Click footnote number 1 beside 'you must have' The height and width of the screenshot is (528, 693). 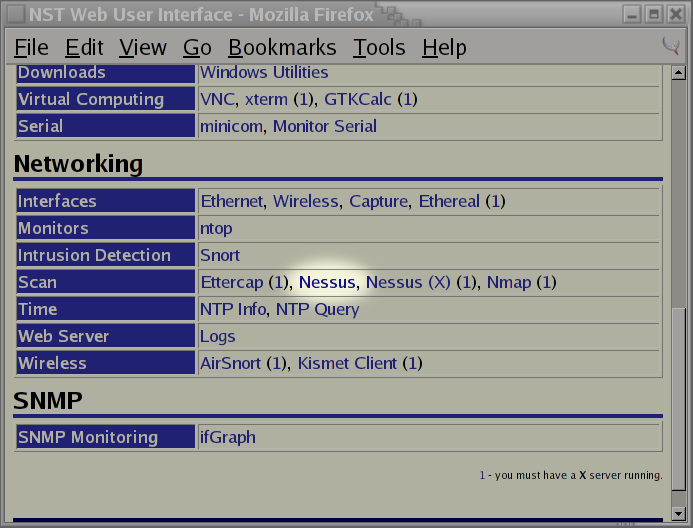tap(482, 475)
